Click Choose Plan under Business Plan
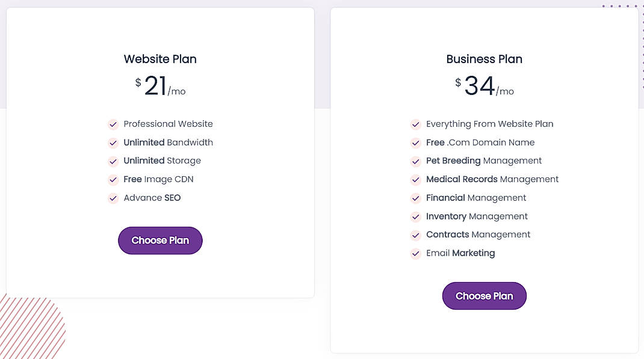644x359 pixels. (484, 295)
